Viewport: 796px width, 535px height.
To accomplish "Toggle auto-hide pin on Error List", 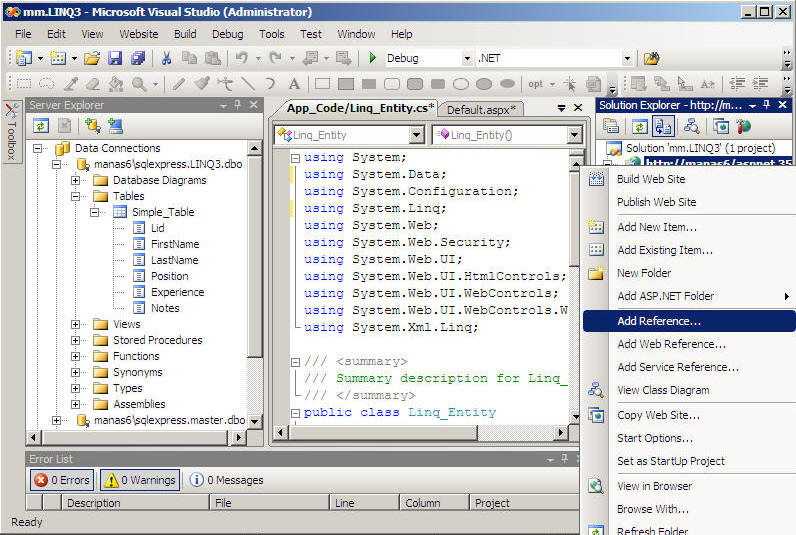I will (x=565, y=458).
